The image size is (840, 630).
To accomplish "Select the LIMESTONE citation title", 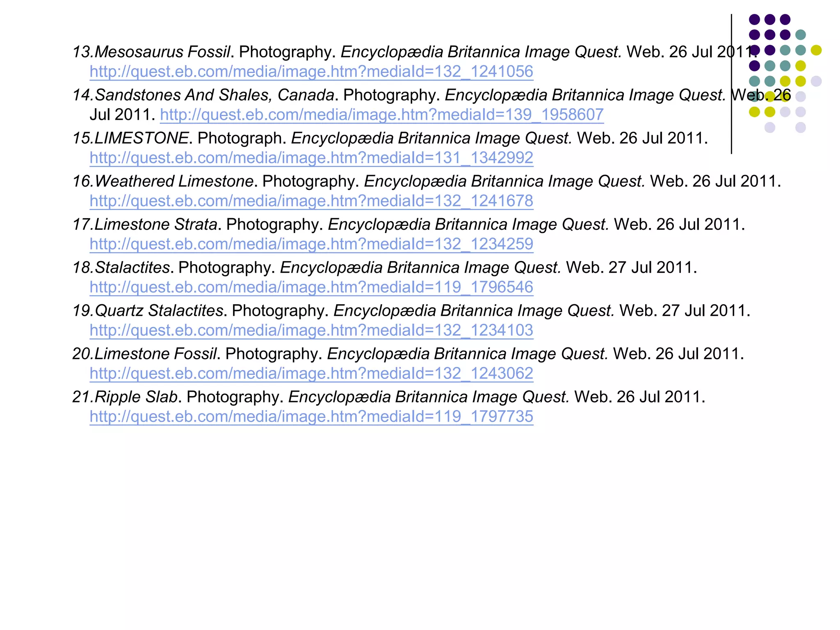I will [141, 138].
